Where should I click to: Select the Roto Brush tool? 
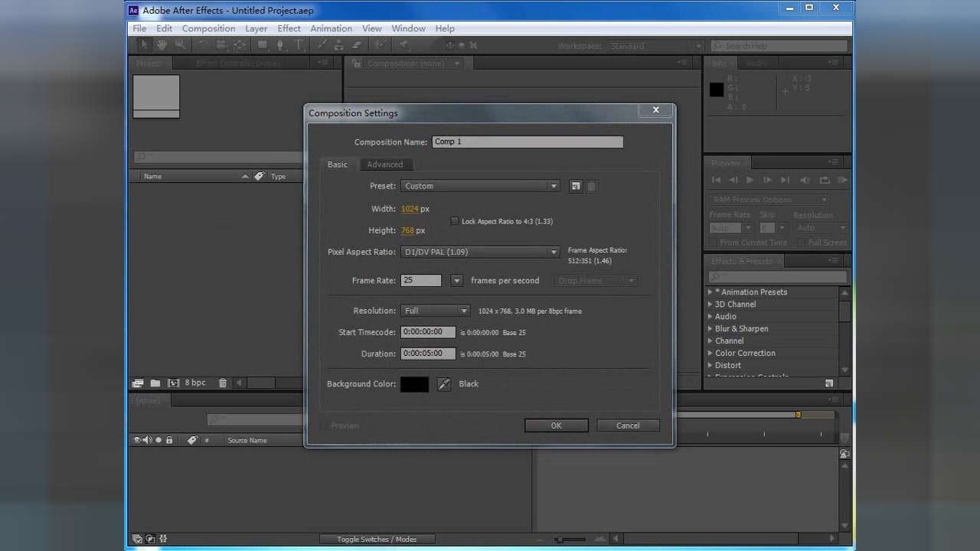pos(380,45)
